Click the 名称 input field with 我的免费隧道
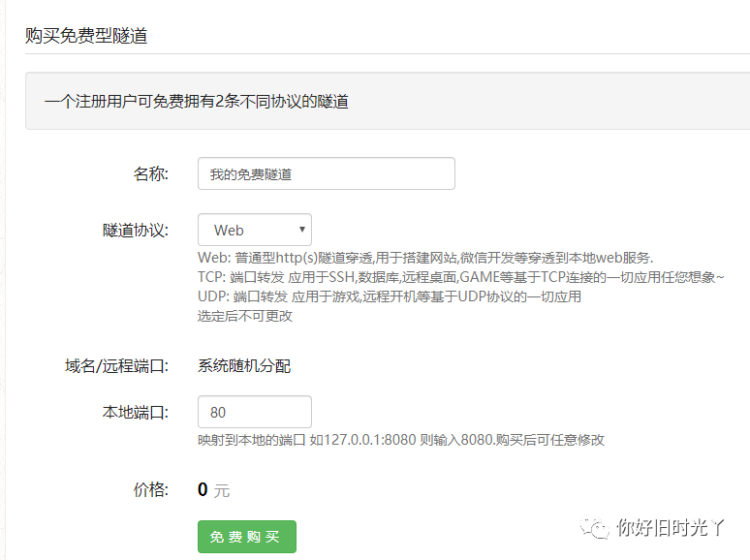The height and width of the screenshot is (560, 750). [327, 173]
